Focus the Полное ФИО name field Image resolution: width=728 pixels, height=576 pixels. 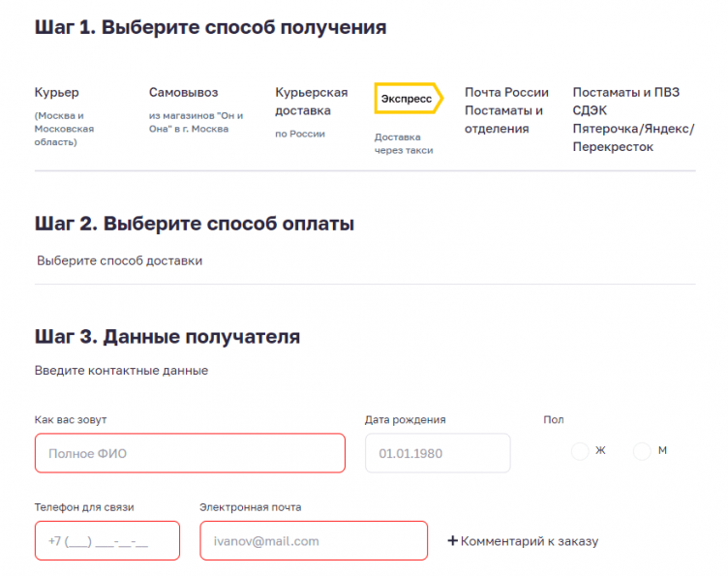[190, 453]
